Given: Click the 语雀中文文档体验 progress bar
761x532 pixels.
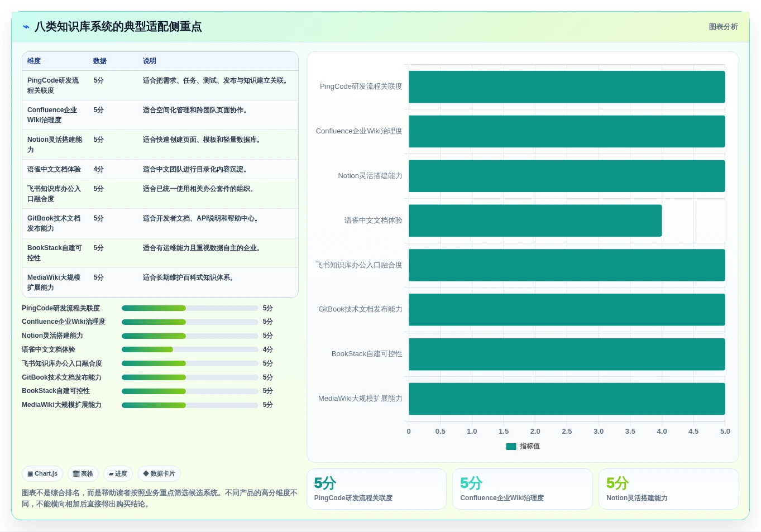Looking at the screenshot, I should 190,349.
